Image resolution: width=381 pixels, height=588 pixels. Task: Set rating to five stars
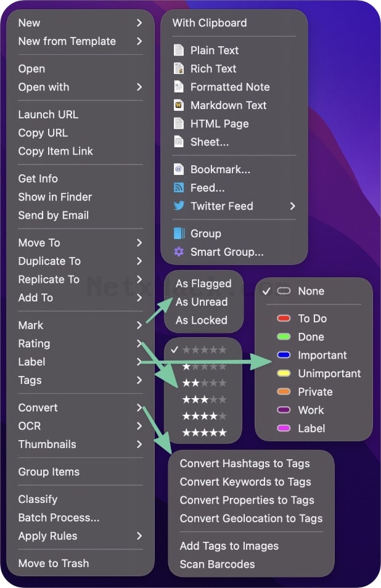pyautogui.click(x=205, y=433)
